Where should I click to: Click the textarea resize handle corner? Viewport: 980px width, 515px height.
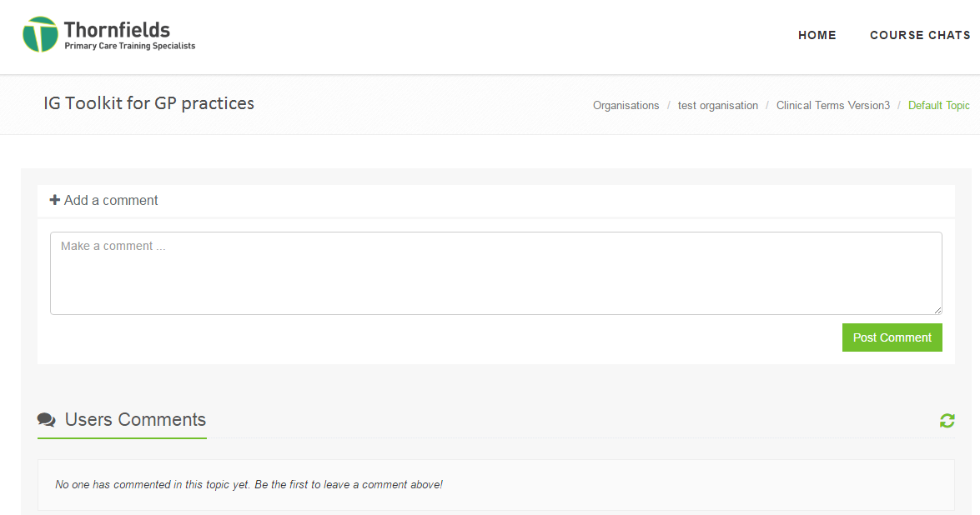[937, 310]
